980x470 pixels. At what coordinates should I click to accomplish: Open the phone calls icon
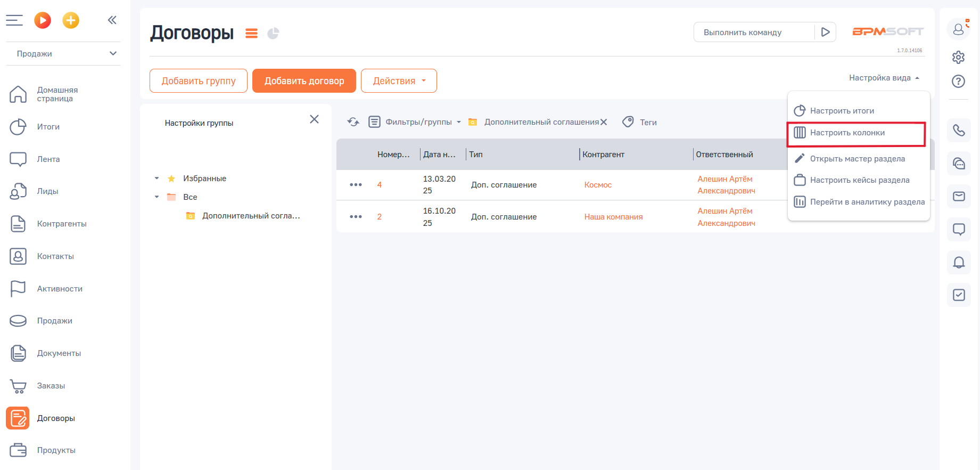[x=959, y=131]
